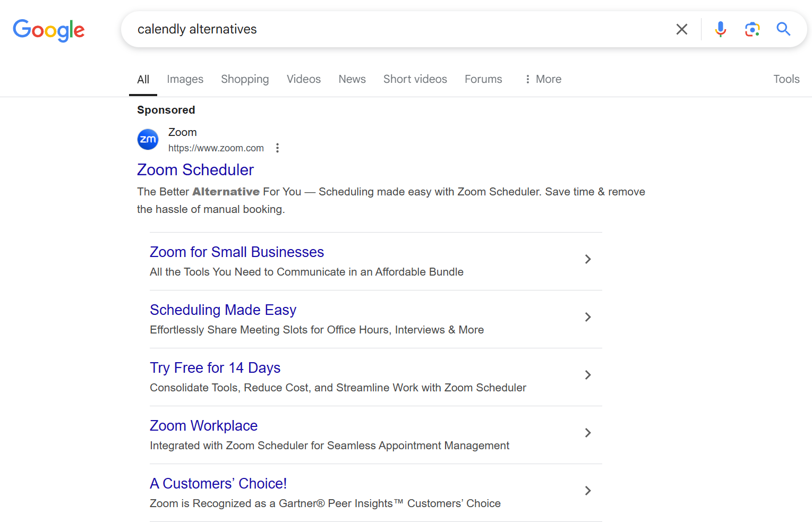Viewport: 812px width, 522px height.
Task: Open ad options three-dot menu
Action: pos(277,148)
